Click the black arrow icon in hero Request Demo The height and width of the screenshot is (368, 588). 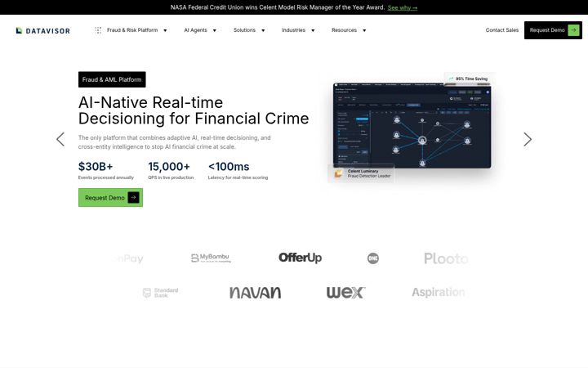tap(133, 198)
